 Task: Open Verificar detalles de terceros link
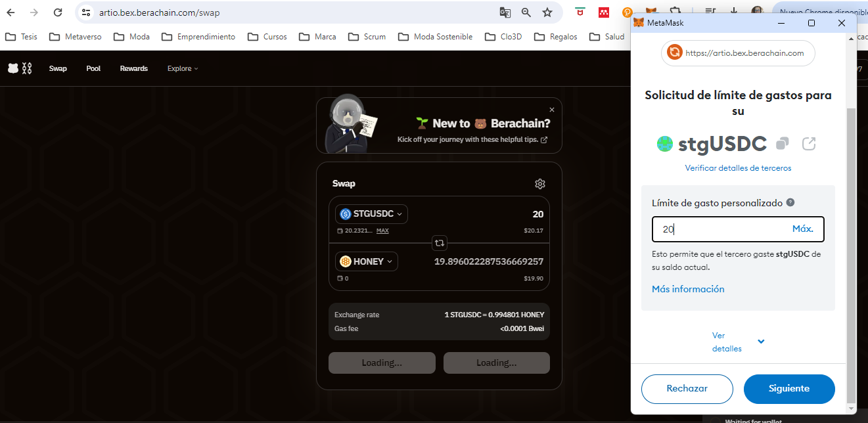738,168
